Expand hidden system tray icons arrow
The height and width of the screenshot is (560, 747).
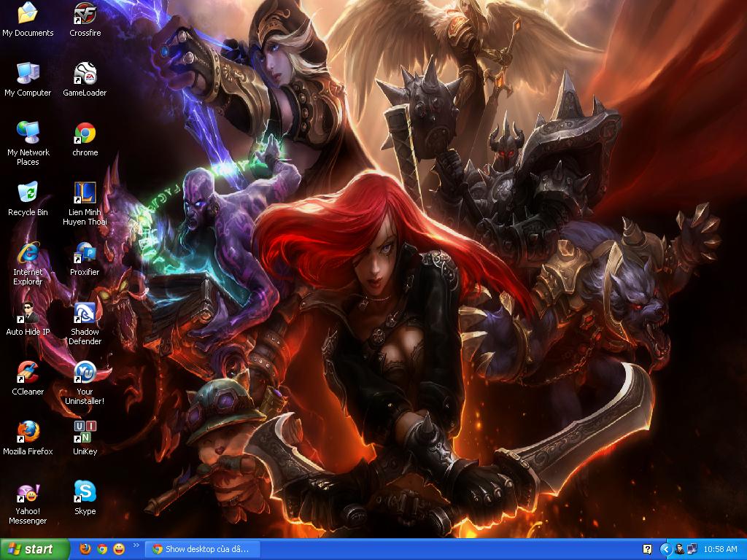tap(665, 549)
